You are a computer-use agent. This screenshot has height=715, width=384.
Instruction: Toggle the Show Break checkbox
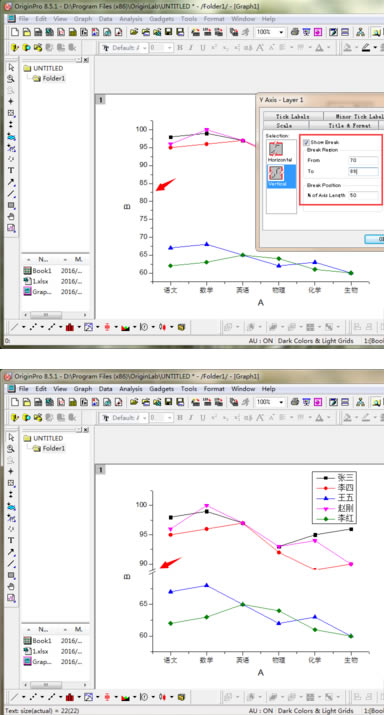coord(306,142)
